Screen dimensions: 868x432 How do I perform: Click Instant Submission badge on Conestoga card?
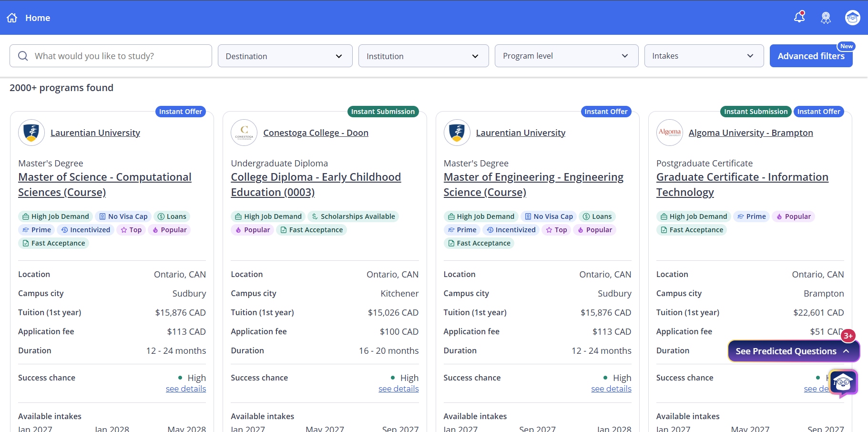click(x=383, y=112)
